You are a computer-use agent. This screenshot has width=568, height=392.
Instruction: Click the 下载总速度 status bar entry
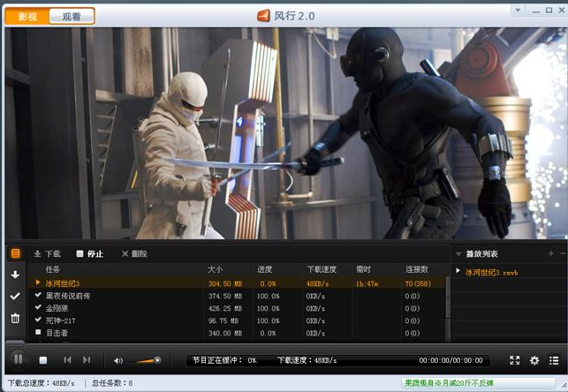click(x=42, y=383)
